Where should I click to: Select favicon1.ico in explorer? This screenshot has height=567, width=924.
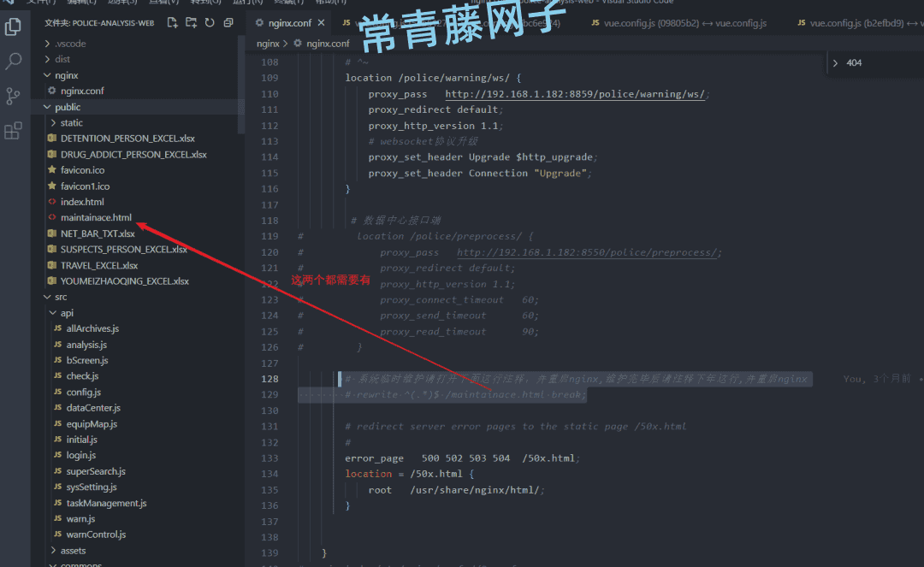(85, 186)
